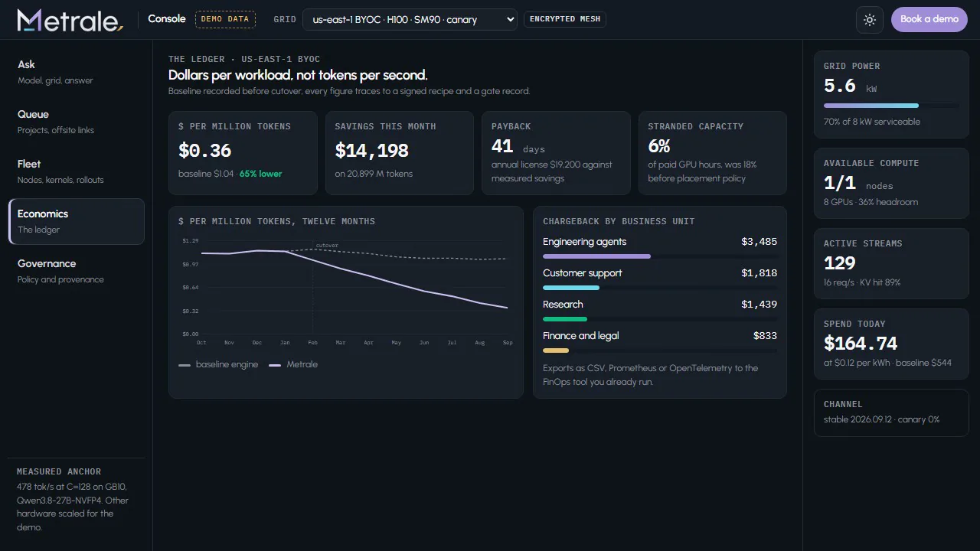Click the Chargeback by Business Unit heading
980x551 pixels.
[619, 221]
